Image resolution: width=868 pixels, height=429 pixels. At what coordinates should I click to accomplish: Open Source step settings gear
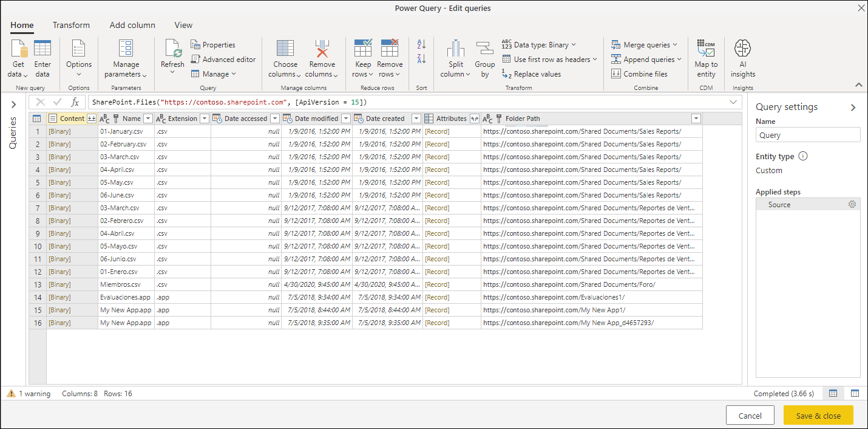(x=852, y=205)
